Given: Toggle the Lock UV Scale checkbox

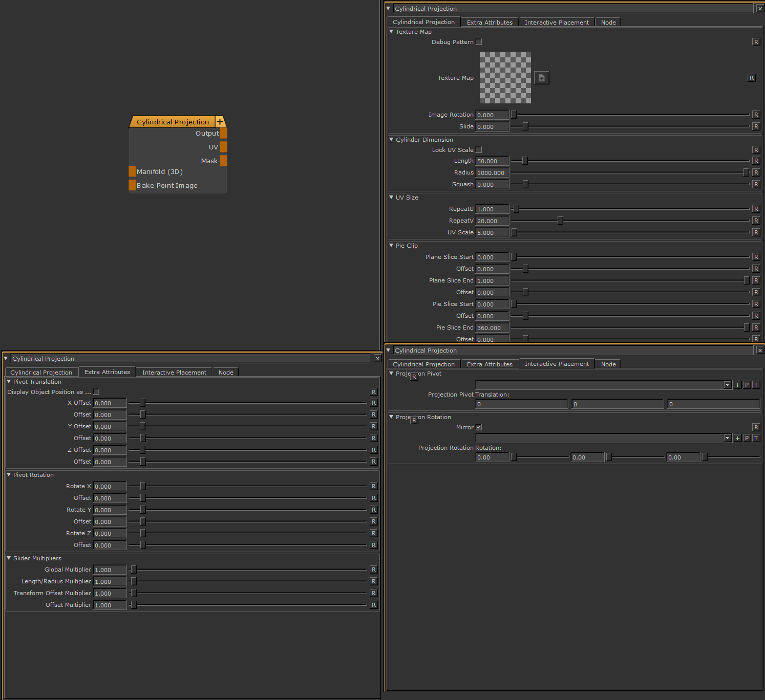Looking at the screenshot, I should pyautogui.click(x=479, y=150).
